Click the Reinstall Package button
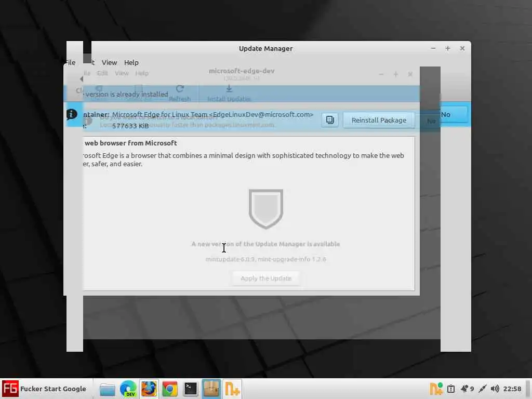 pos(379,120)
